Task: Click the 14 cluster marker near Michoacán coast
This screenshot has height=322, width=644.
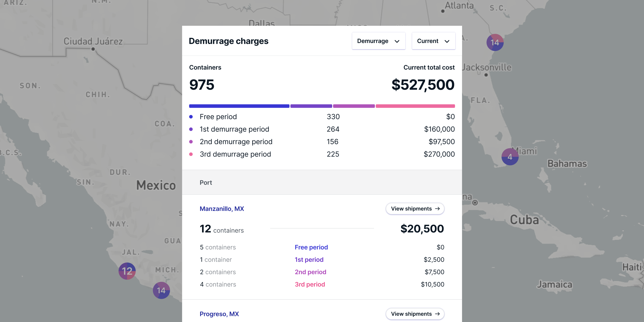Action: pyautogui.click(x=161, y=290)
